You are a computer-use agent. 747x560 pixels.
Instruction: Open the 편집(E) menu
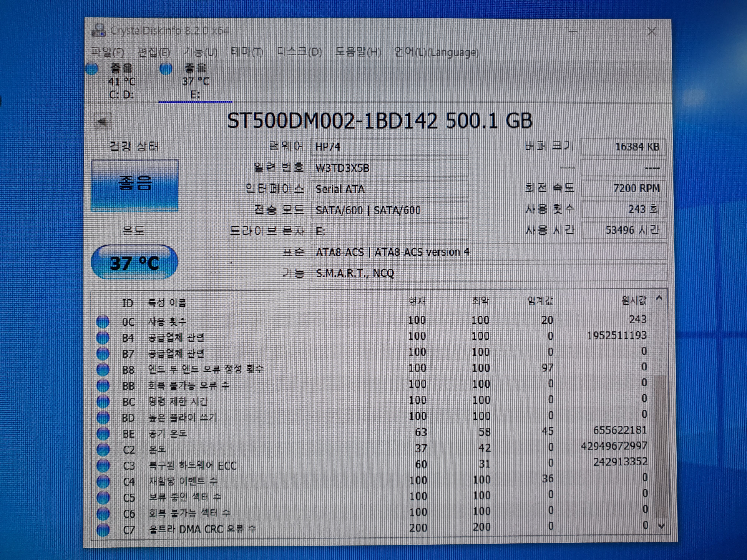point(154,52)
